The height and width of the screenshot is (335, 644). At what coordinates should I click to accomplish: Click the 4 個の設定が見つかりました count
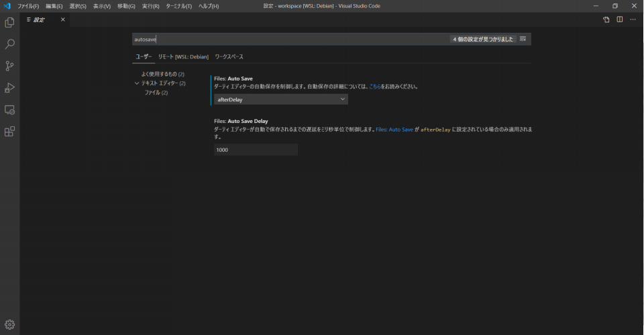click(x=483, y=39)
